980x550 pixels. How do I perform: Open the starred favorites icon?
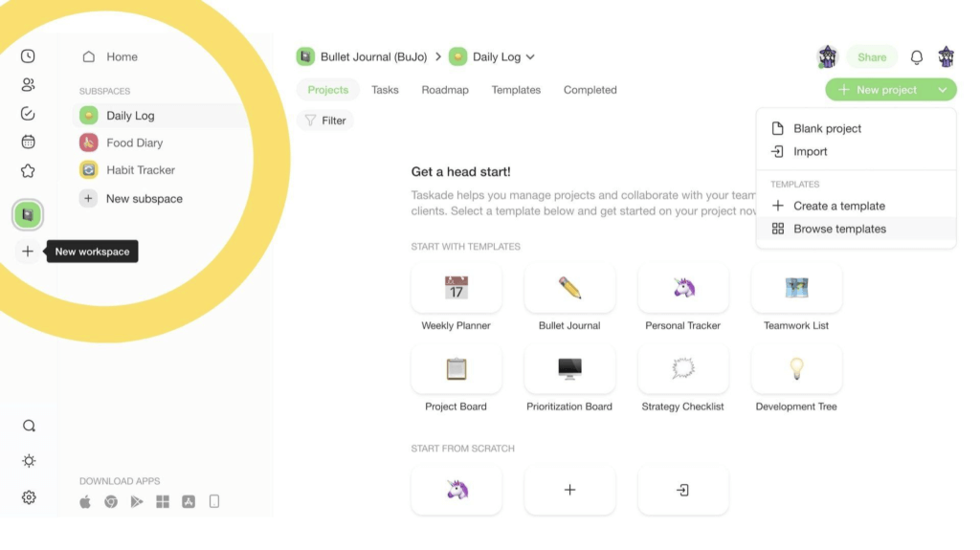pyautogui.click(x=28, y=171)
